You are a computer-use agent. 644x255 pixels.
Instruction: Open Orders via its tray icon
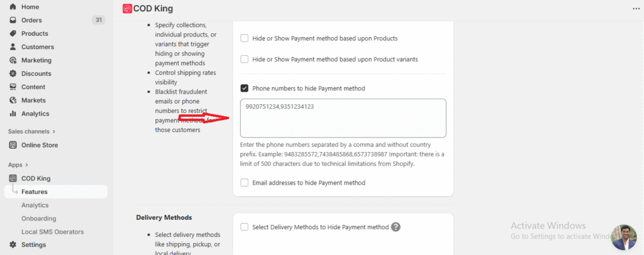click(13, 20)
